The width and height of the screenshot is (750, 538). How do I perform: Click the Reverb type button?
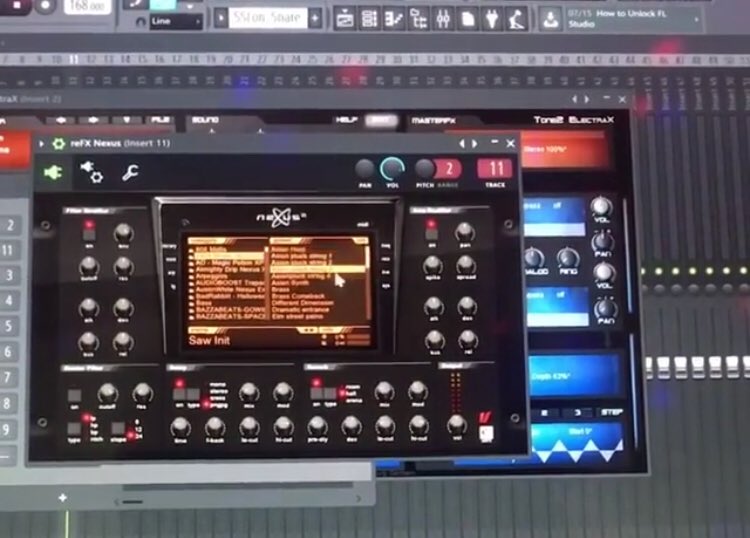(x=330, y=394)
